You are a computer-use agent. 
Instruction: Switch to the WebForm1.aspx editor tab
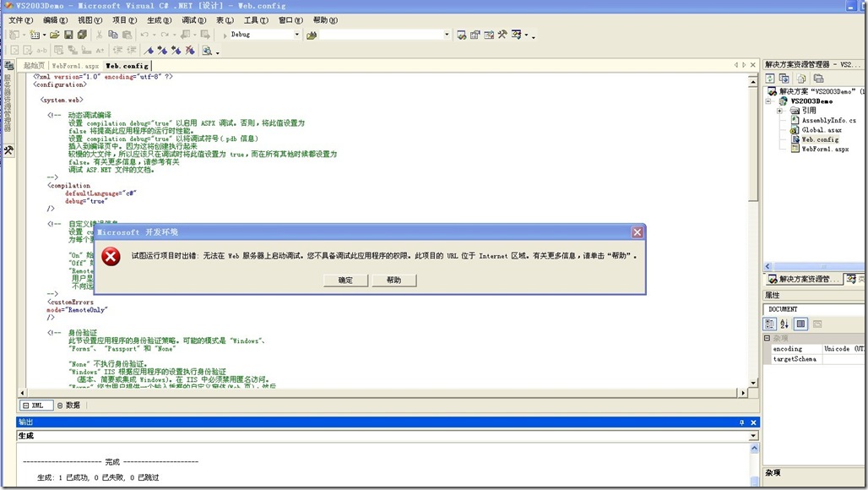pos(75,65)
